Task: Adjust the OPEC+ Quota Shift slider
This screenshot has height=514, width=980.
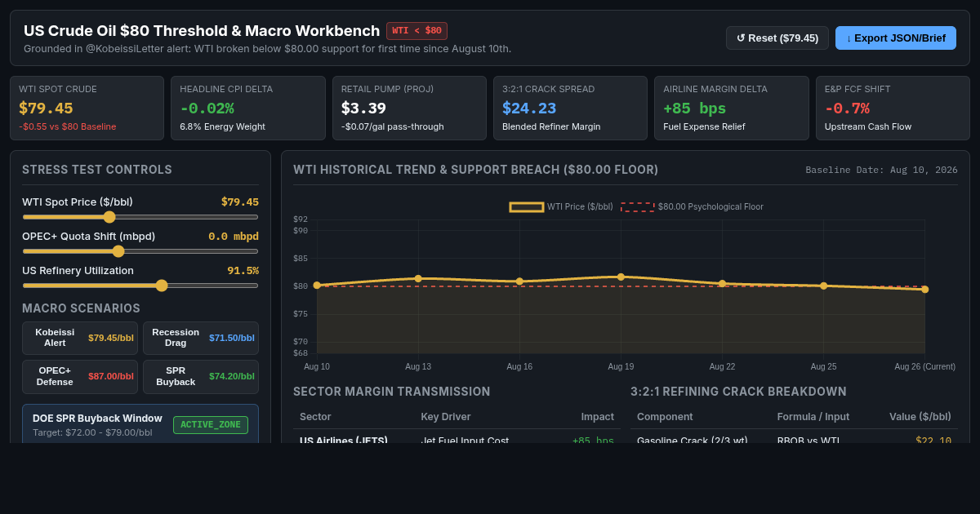Action: [x=140, y=251]
